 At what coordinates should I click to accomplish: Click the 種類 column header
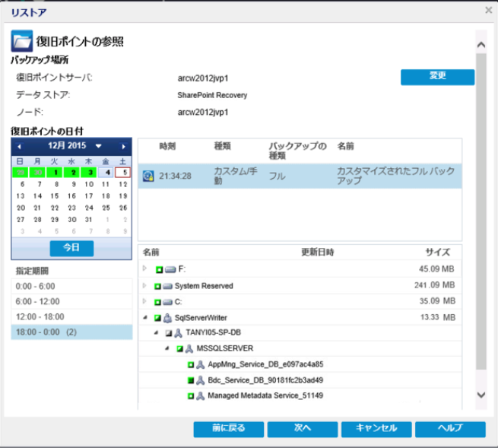(x=222, y=146)
